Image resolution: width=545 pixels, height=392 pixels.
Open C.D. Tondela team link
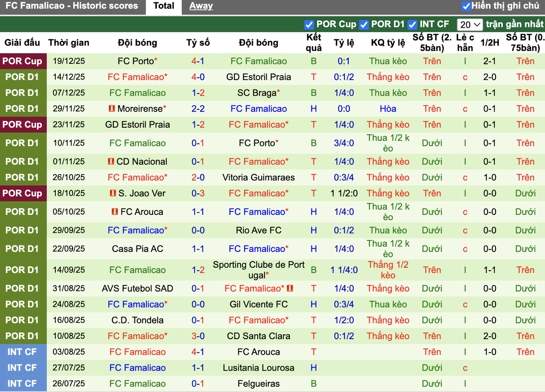(x=138, y=320)
